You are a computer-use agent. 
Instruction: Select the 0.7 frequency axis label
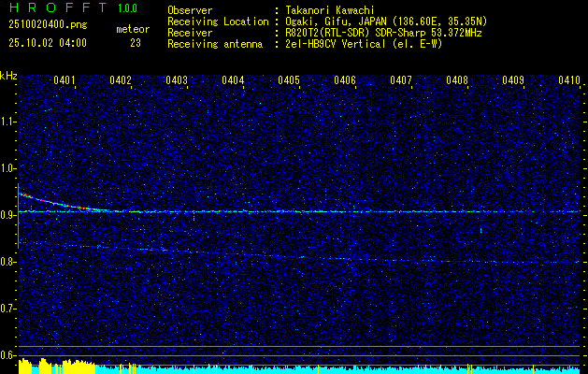8,309
